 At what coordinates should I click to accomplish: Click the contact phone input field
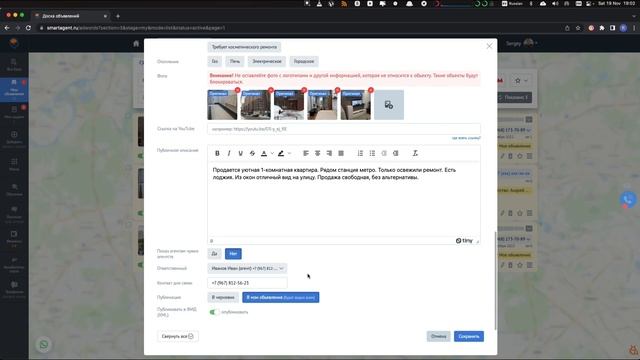pyautogui.click(x=247, y=283)
